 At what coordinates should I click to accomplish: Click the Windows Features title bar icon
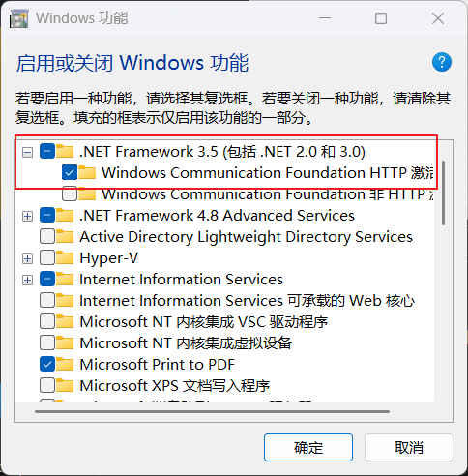18,18
